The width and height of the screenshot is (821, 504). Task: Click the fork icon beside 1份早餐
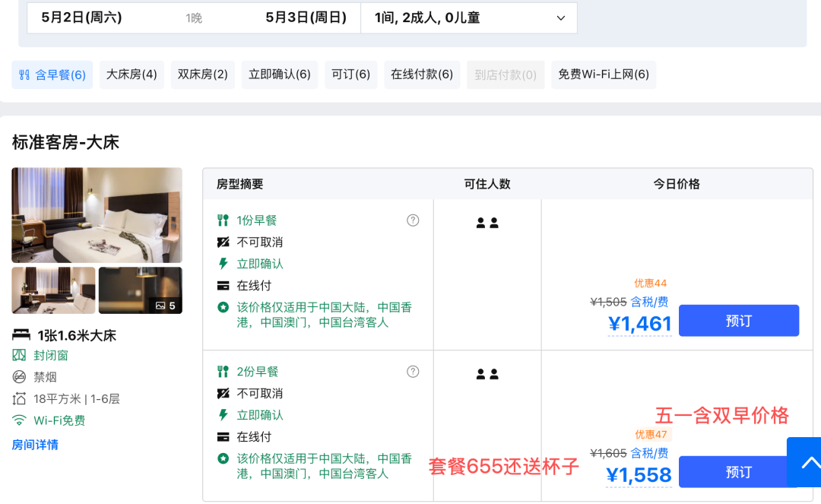click(x=223, y=220)
